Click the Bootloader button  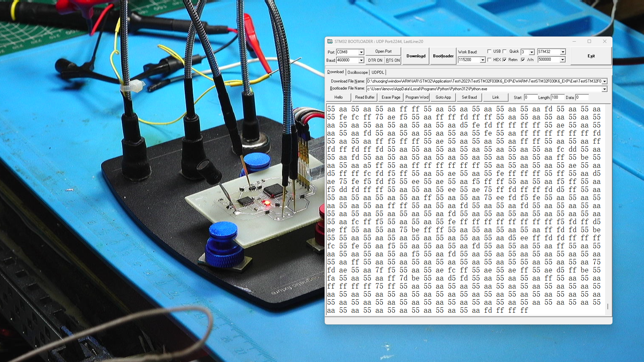pyautogui.click(x=443, y=56)
